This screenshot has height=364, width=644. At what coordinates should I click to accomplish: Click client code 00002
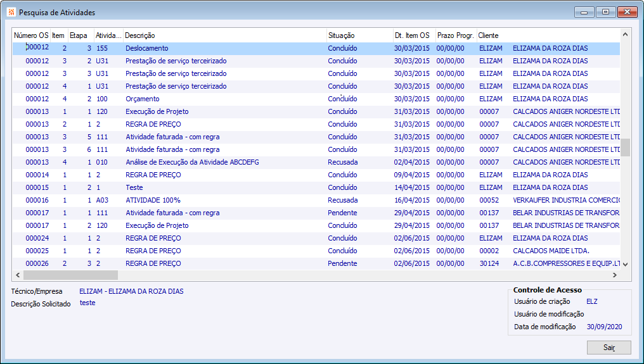click(489, 251)
